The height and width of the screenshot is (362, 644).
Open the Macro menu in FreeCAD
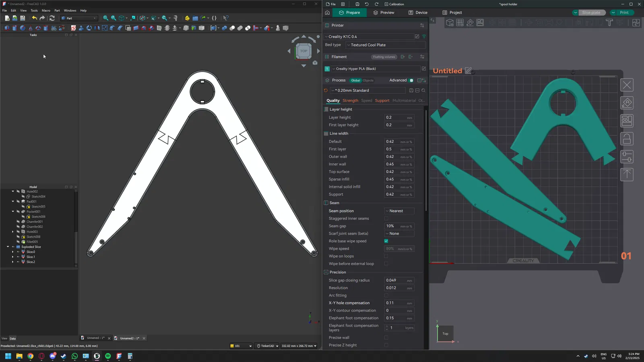pos(46,10)
